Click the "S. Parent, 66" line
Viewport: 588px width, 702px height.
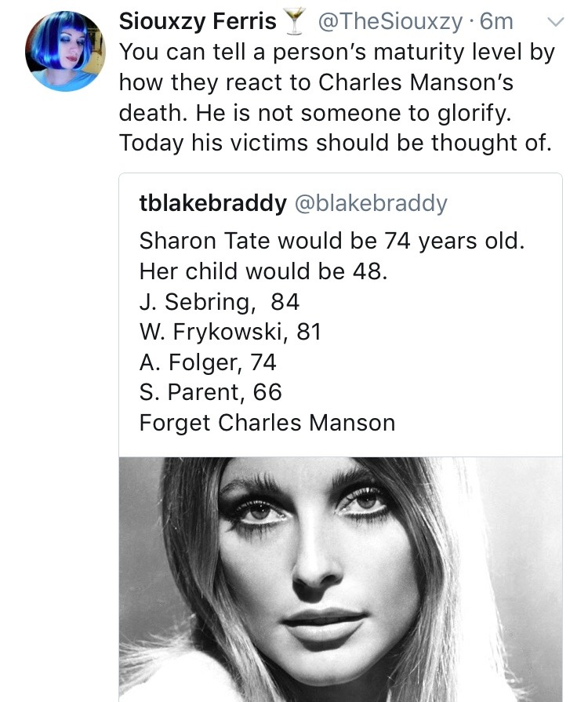210,392
